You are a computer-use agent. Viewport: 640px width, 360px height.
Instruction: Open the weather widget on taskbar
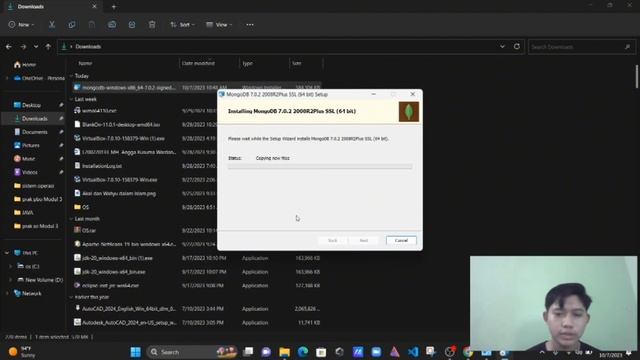point(22,352)
